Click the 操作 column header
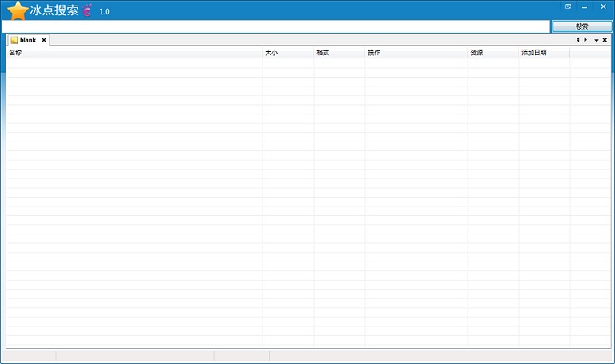Image resolution: width=615 pixels, height=364 pixels. (416, 53)
